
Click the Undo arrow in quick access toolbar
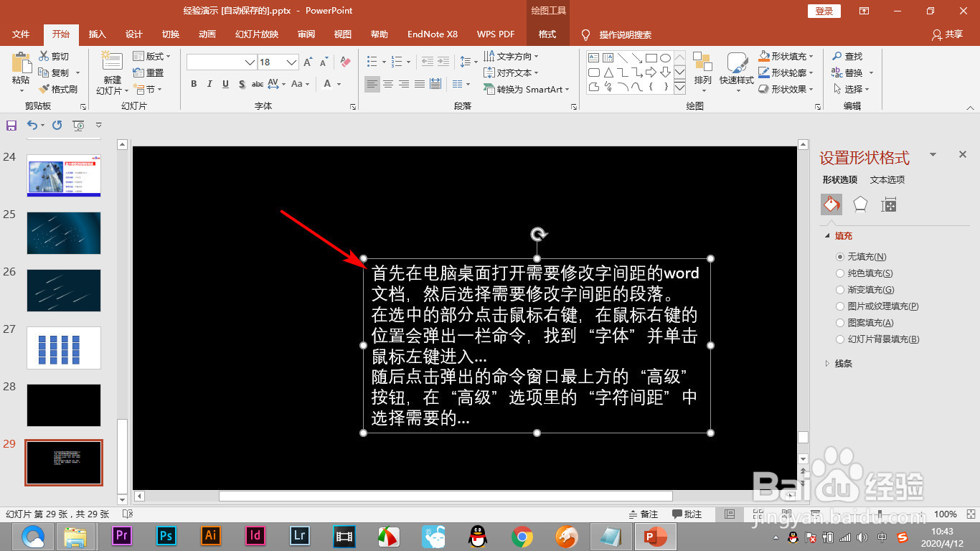[32, 125]
